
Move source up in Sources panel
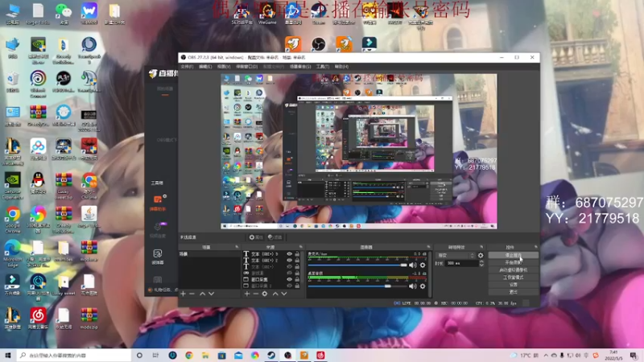point(275,294)
